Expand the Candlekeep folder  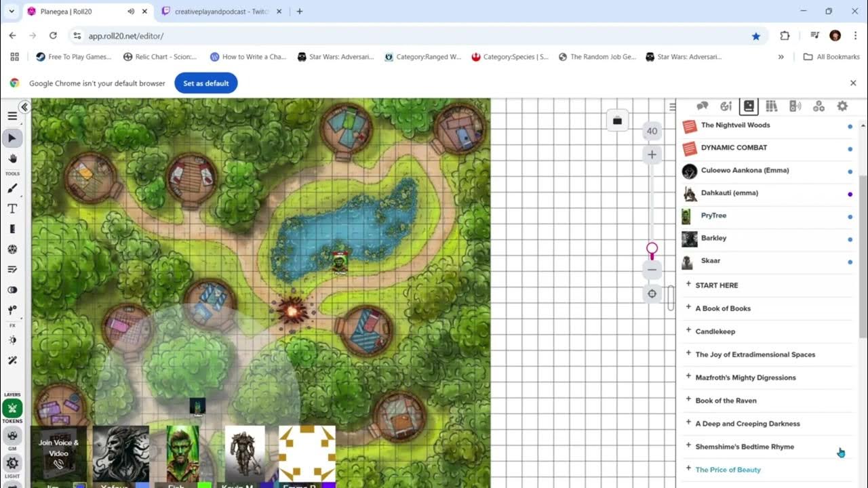click(x=688, y=331)
